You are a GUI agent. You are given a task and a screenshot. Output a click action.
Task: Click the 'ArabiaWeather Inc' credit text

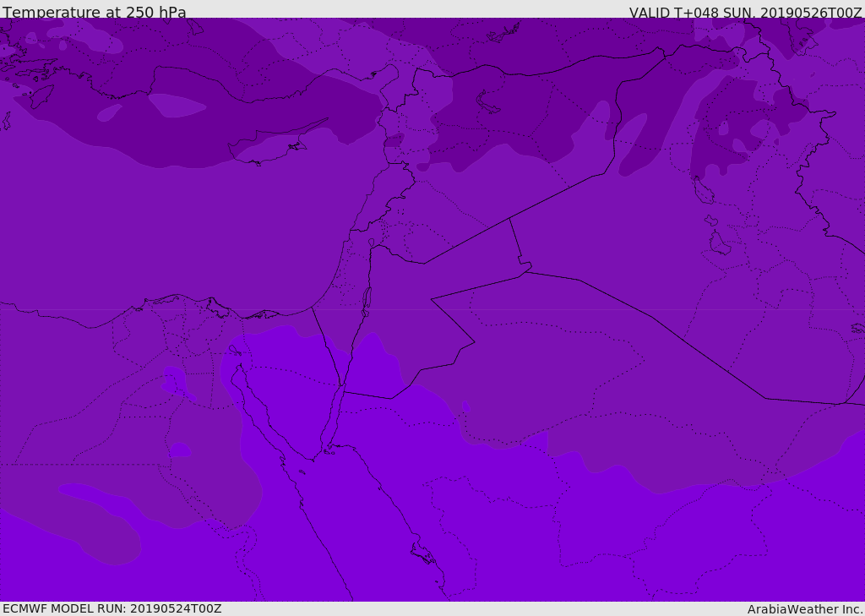tap(804, 609)
